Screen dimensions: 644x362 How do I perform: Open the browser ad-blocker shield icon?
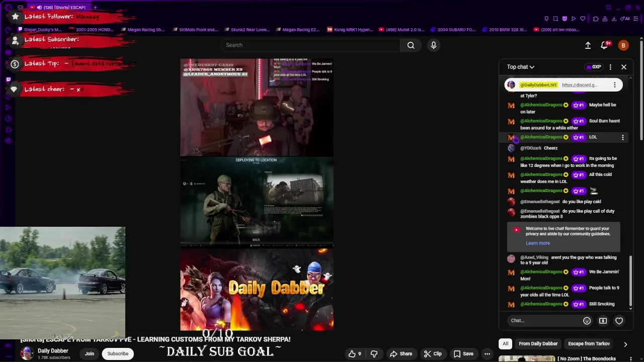click(x=565, y=19)
